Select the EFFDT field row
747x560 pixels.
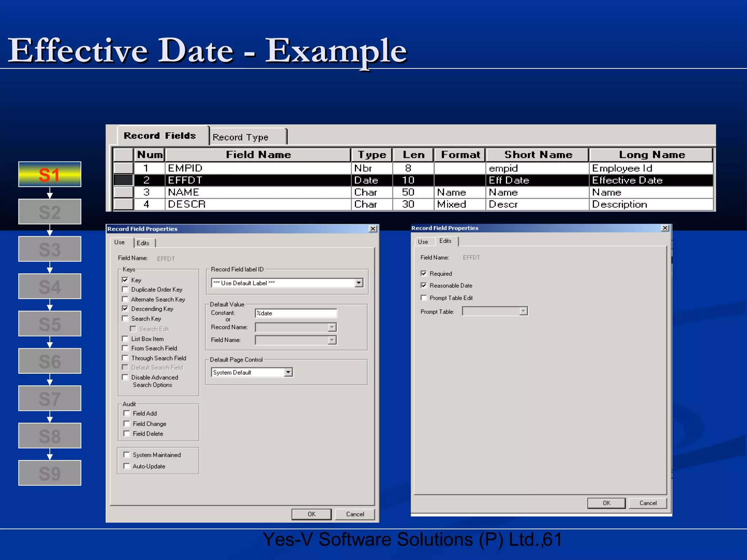coord(413,180)
